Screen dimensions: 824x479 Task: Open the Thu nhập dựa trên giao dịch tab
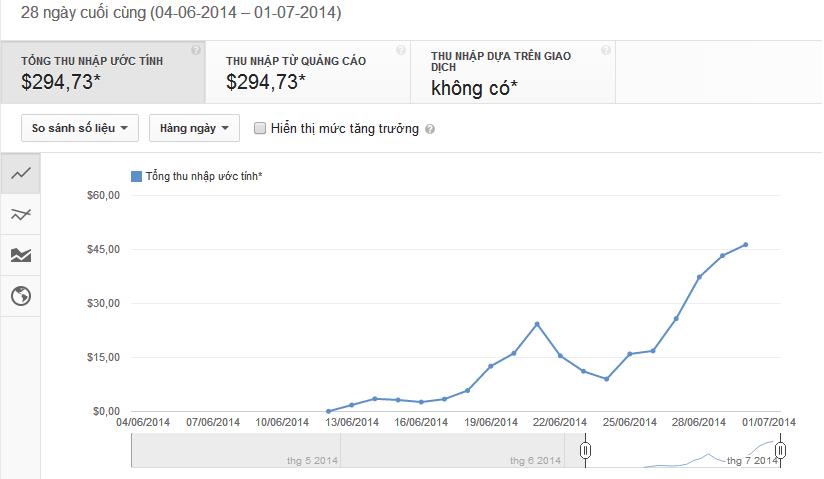pyautogui.click(x=512, y=72)
